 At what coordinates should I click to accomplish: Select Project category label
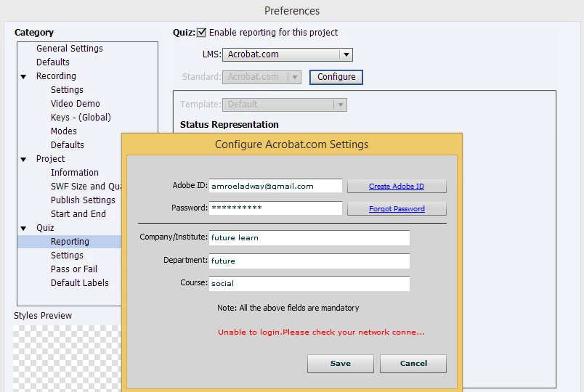[x=50, y=159]
